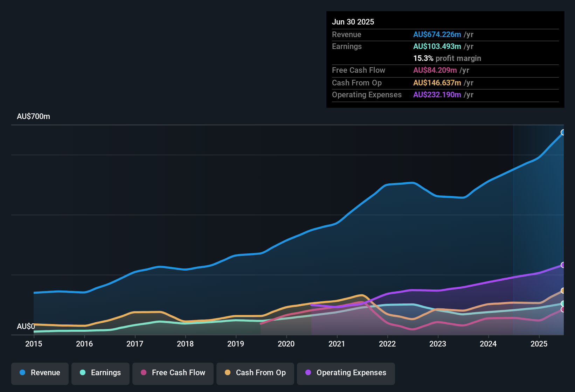575x392 pixels.
Task: Click the pink Free Cash Flow dot
Action: pyautogui.click(x=143, y=373)
